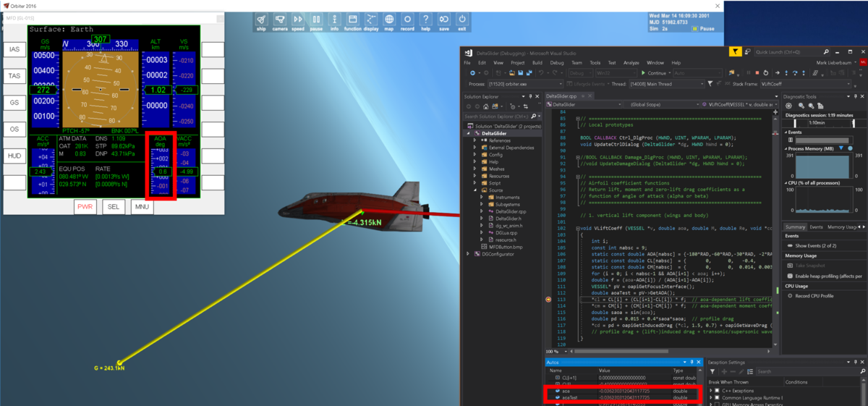The image size is (868, 406).
Task: Open Visual Studio Analyze menu
Action: [631, 63]
